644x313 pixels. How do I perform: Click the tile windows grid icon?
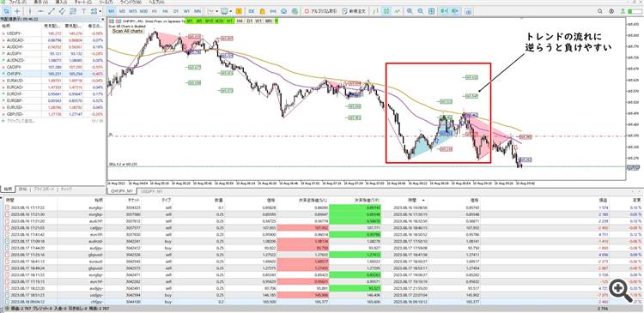pyautogui.click(x=431, y=11)
